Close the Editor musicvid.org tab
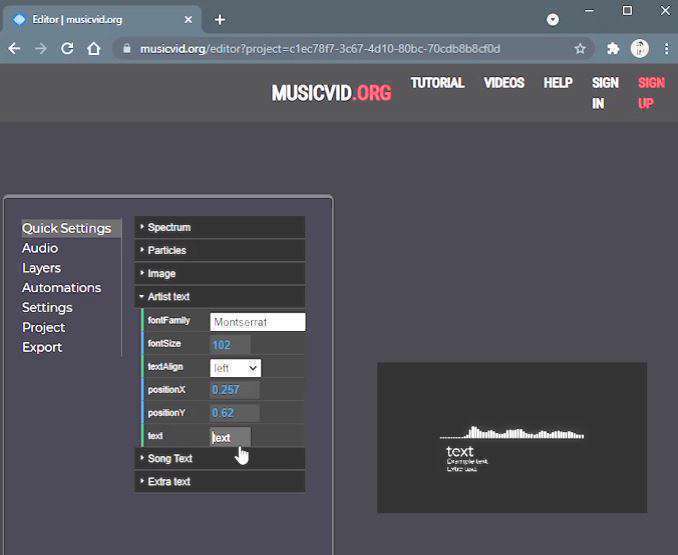 point(188,20)
